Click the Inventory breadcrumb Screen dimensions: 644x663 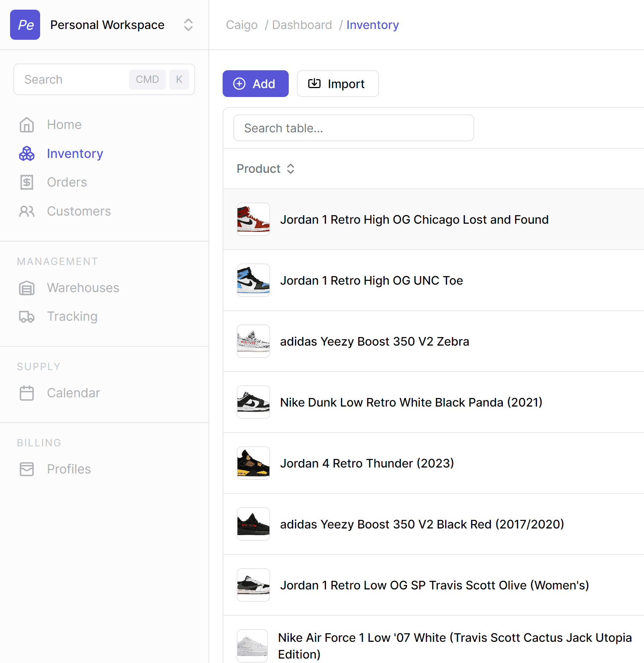(372, 25)
